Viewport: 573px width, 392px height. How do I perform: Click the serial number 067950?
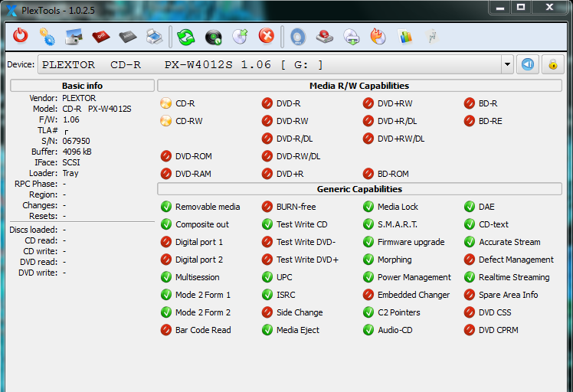(76, 141)
